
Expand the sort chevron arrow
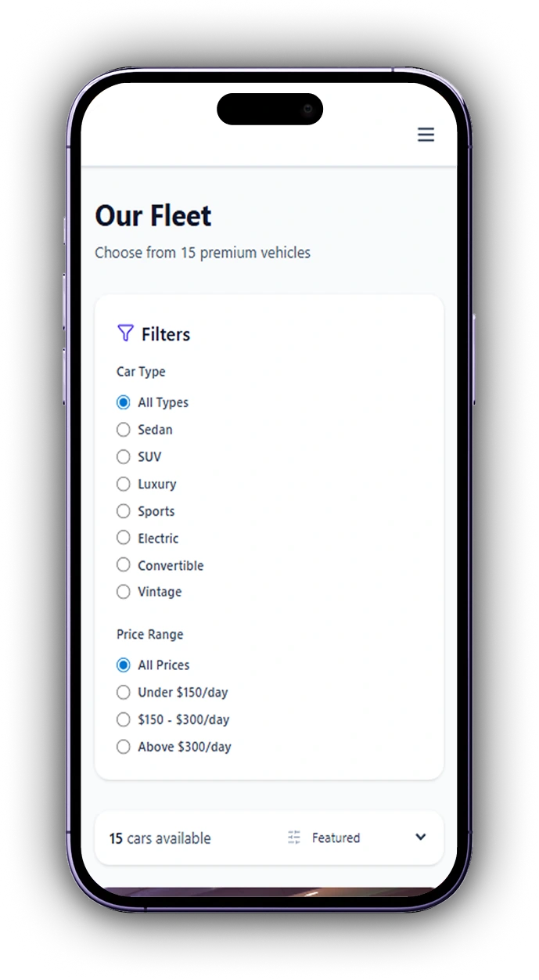421,837
